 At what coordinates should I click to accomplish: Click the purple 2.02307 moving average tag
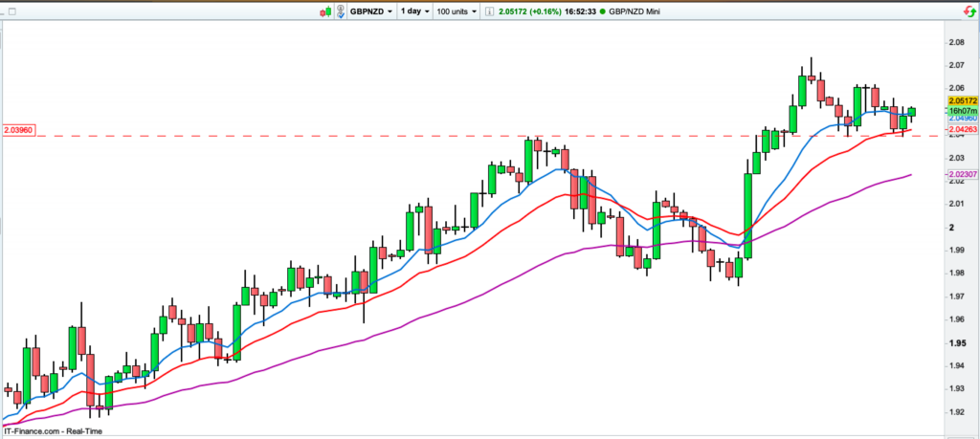tap(963, 174)
